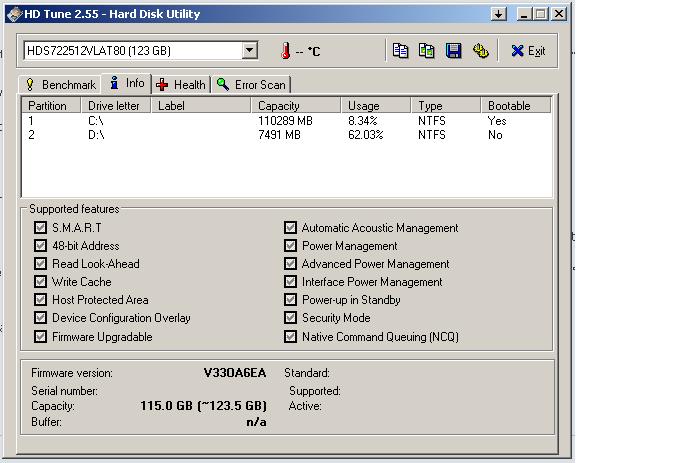Toggle the Power-up in Standby checkbox
The height and width of the screenshot is (463, 683).
[x=291, y=300]
